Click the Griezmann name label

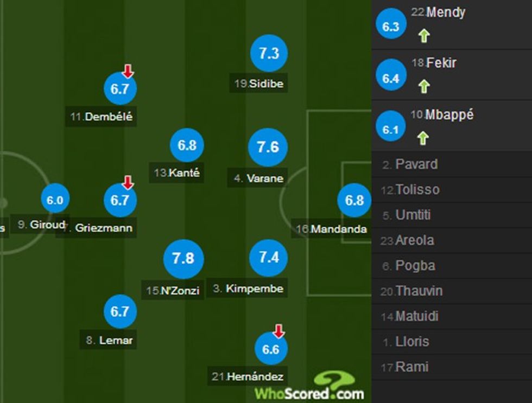103,228
